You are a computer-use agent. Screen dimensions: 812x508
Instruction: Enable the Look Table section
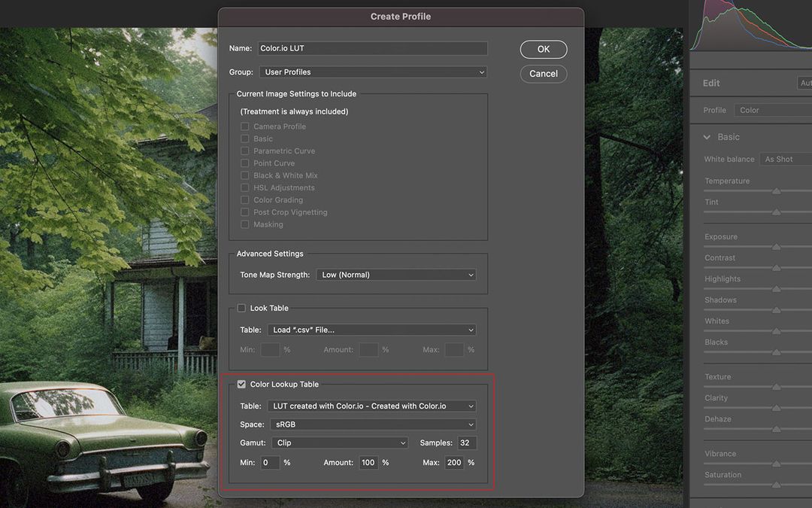click(241, 308)
